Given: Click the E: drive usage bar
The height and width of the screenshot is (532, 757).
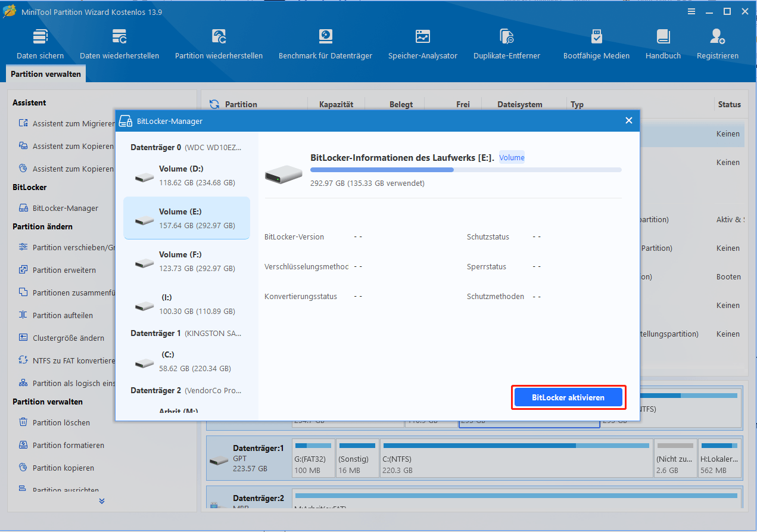Looking at the screenshot, I should click(x=466, y=170).
